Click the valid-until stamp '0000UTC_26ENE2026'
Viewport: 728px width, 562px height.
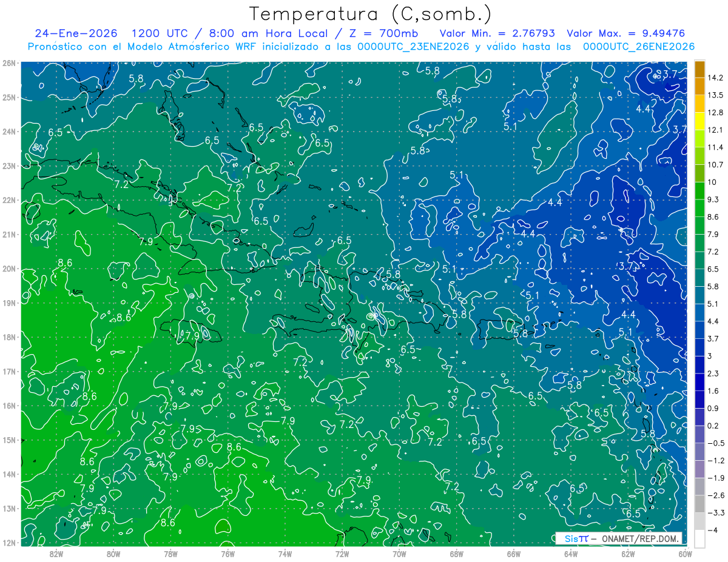pos(638,47)
